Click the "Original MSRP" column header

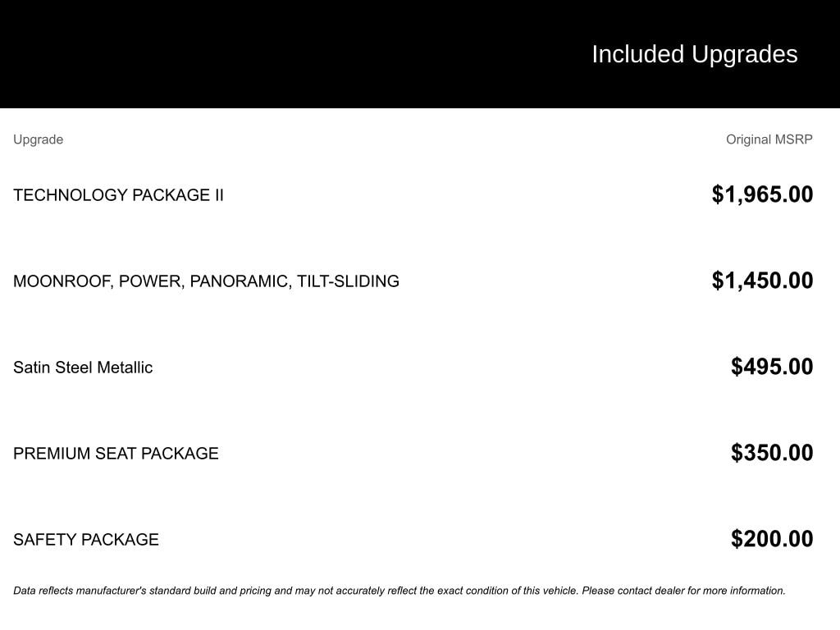tap(769, 139)
